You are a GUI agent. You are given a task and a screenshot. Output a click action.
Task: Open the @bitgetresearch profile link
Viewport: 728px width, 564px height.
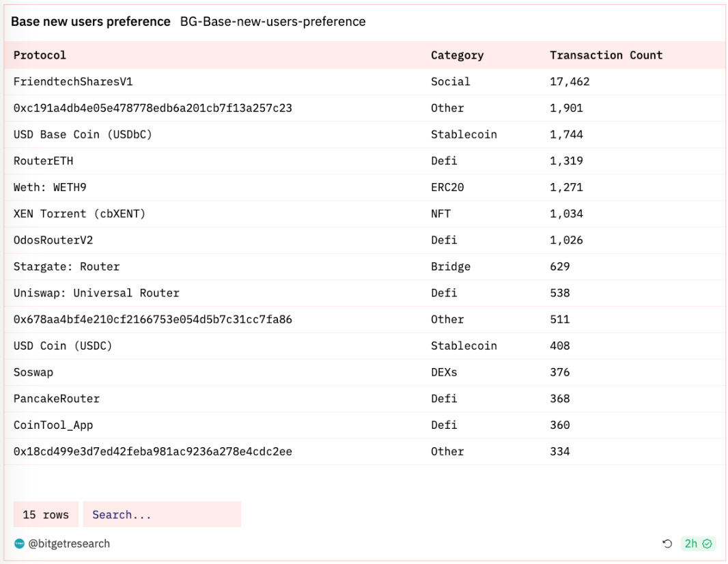tap(68, 544)
